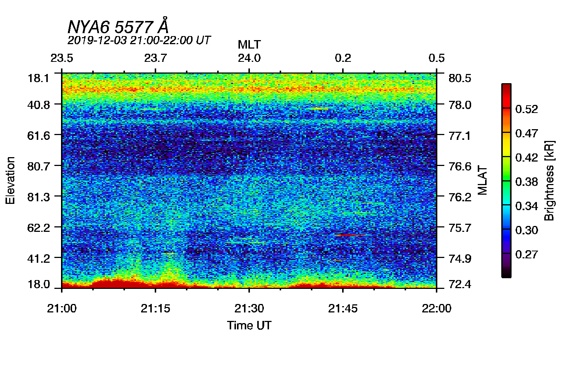588x368 pixels.
Task: Pick the MLT tick value "0.5"
Action: click(437, 58)
